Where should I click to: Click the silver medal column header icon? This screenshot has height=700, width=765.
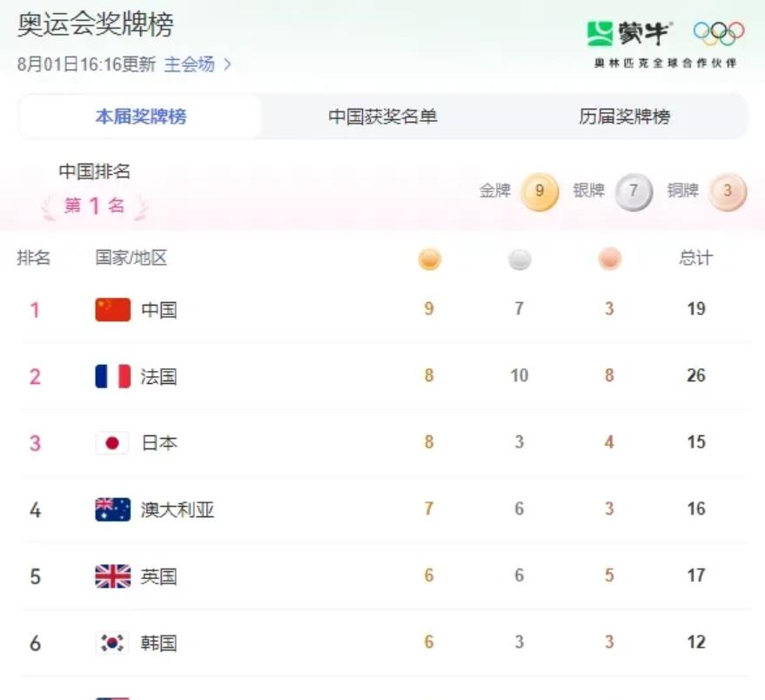[x=519, y=259]
